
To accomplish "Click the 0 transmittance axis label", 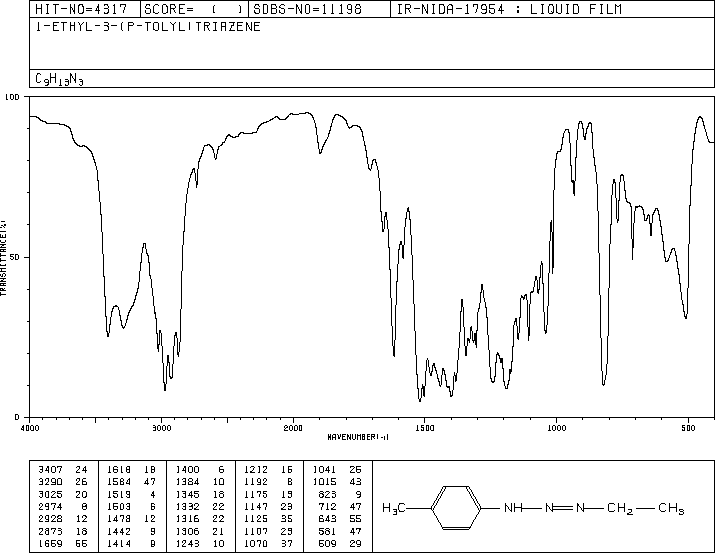I will tap(17, 417).
